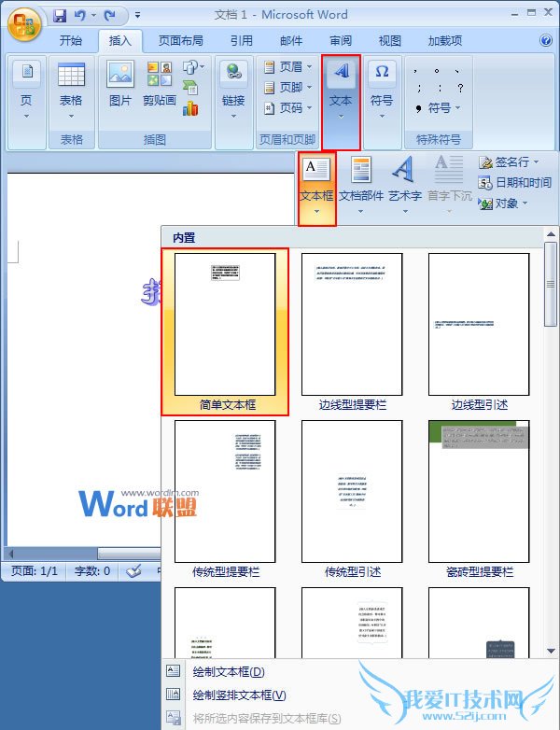
Task: Open 文档部件 quick parts menu
Action: tap(361, 186)
